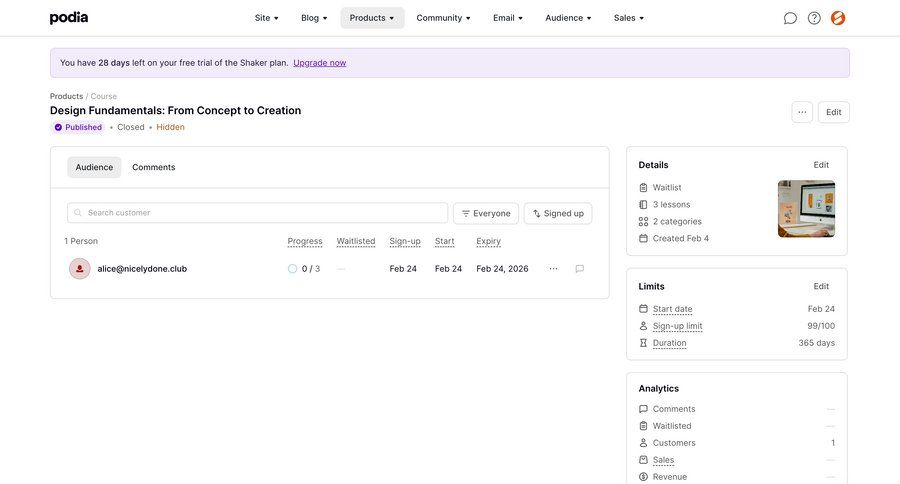Image resolution: width=900 pixels, height=484 pixels.
Task: Open the Signed up sort dropdown
Action: [558, 214]
